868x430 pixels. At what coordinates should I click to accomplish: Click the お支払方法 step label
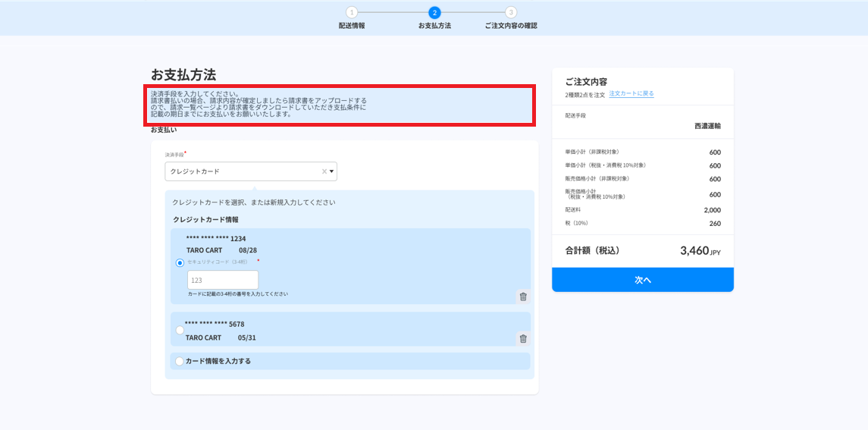(434, 26)
